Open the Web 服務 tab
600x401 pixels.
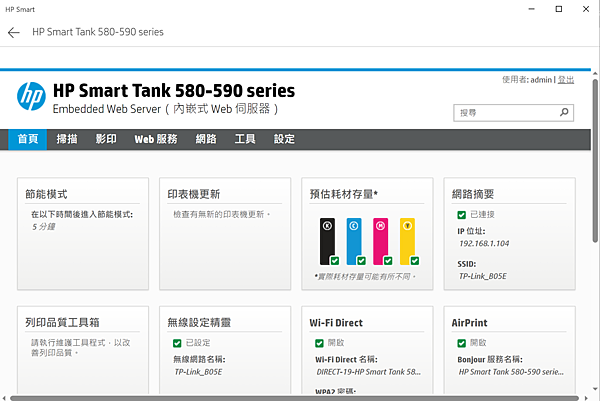coord(156,139)
